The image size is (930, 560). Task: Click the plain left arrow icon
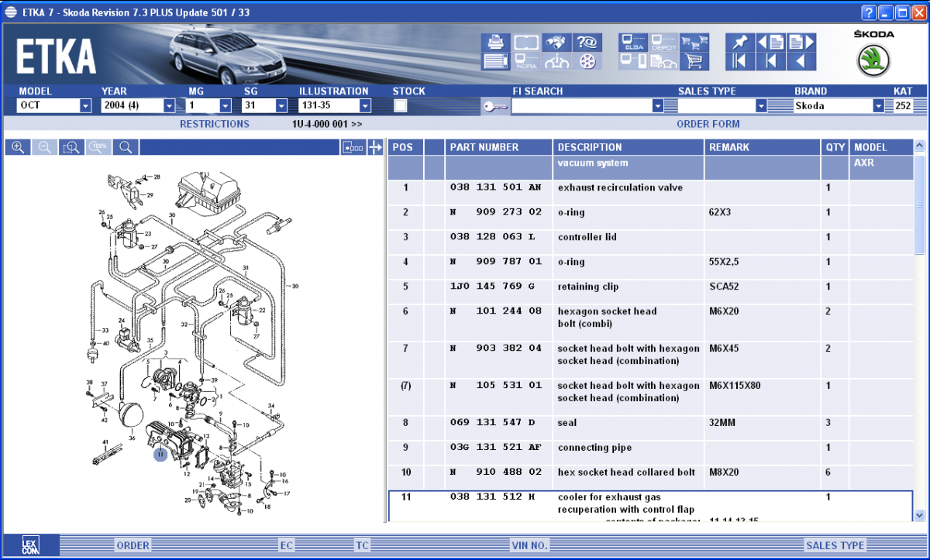[x=801, y=61]
